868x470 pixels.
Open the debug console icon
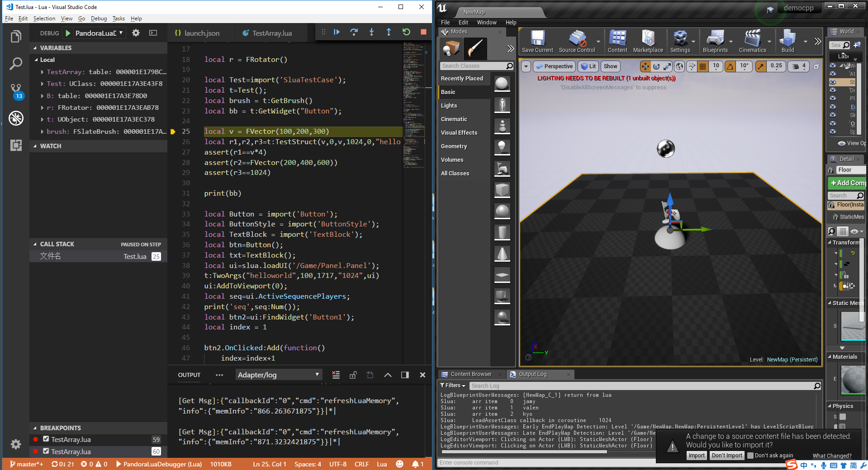pos(153,33)
